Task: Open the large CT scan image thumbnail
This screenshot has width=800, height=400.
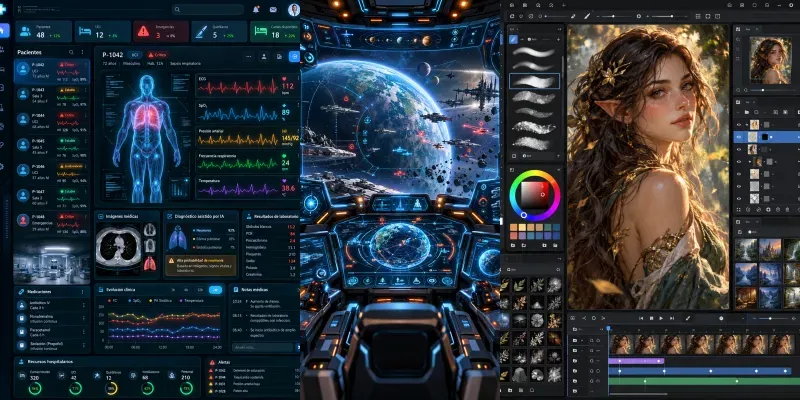Action: coord(118,249)
